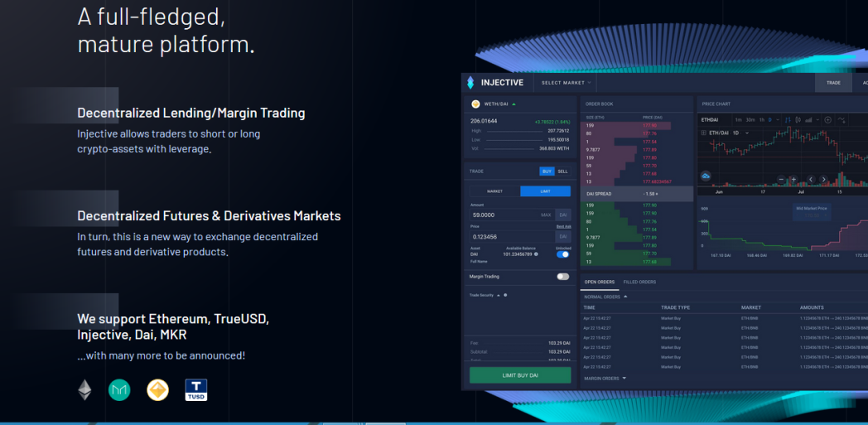Click the 195.50018 Low value
Image resolution: width=868 pixels, height=425 pixels.
tap(559, 139)
